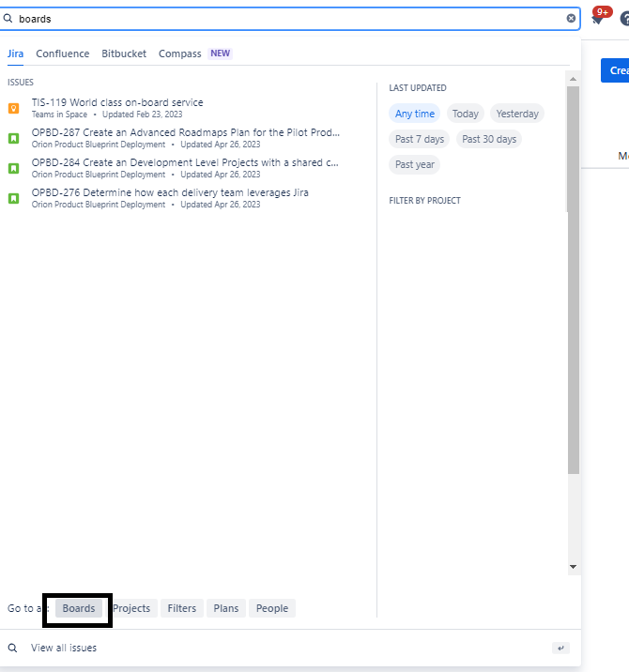Click the NEW badge next to Compass
629x672 pixels.
(x=221, y=53)
